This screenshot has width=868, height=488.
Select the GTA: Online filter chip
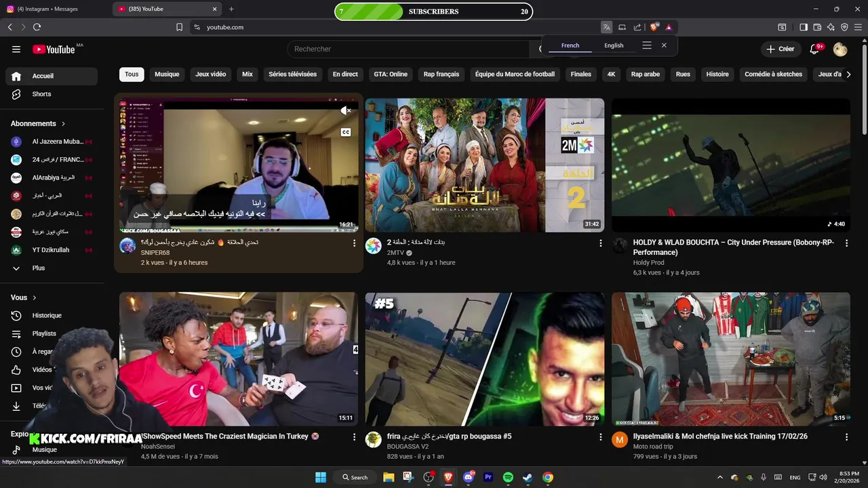391,75
